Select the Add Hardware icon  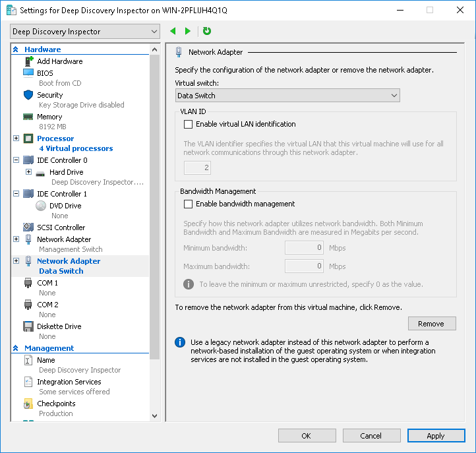click(28, 61)
